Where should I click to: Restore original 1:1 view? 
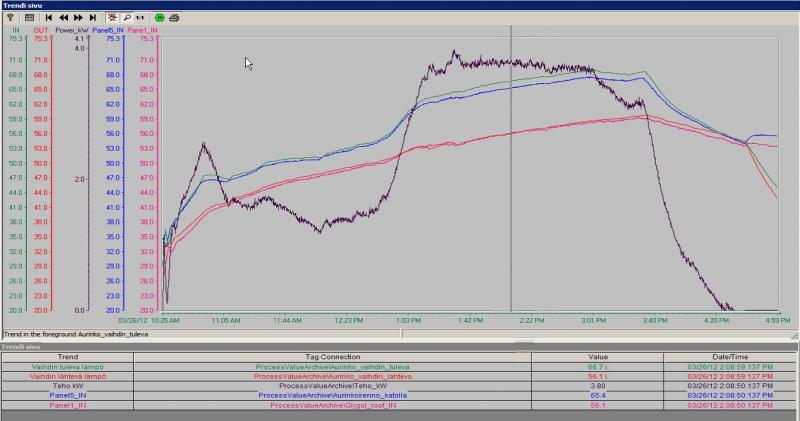click(x=140, y=17)
